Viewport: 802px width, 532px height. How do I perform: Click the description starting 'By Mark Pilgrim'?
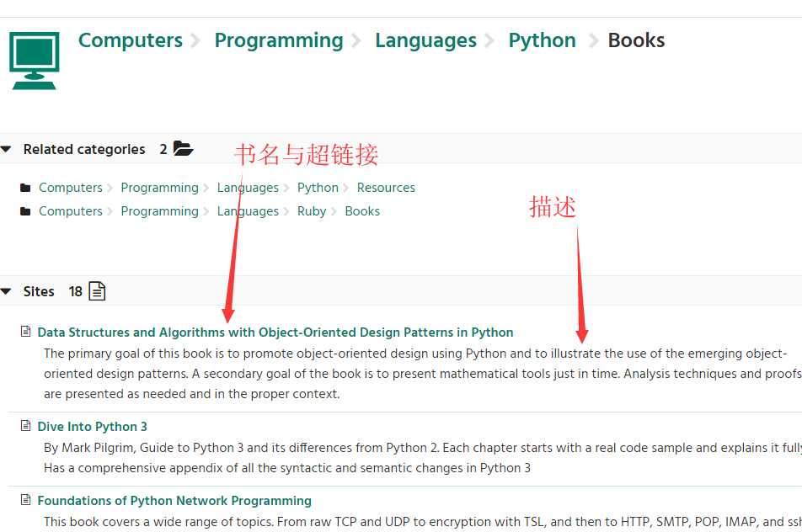(423, 457)
